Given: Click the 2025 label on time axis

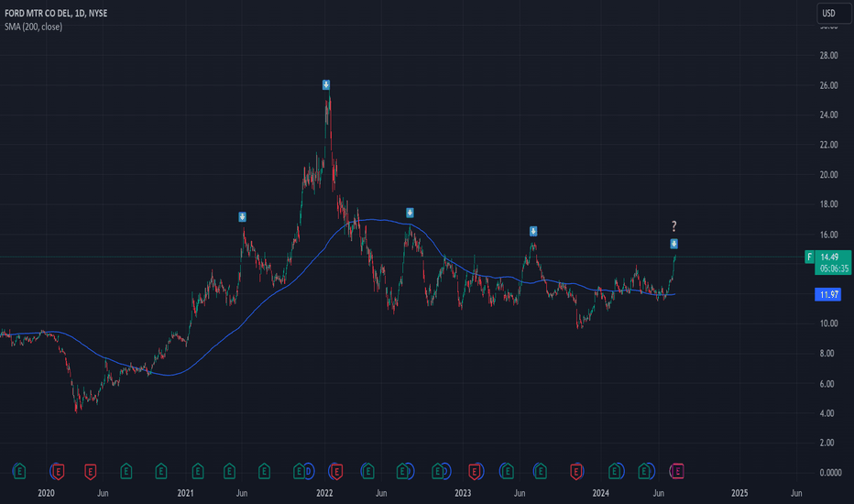Looking at the screenshot, I should (739, 493).
